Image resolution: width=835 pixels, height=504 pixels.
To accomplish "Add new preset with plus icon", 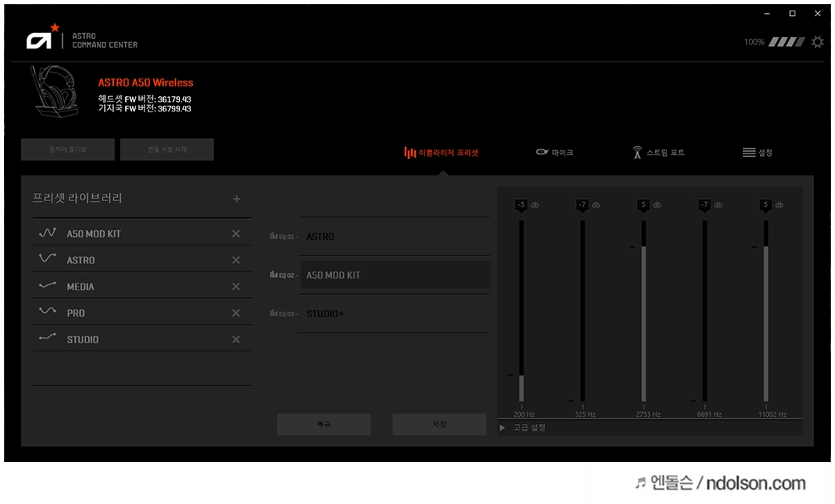I will click(x=237, y=199).
